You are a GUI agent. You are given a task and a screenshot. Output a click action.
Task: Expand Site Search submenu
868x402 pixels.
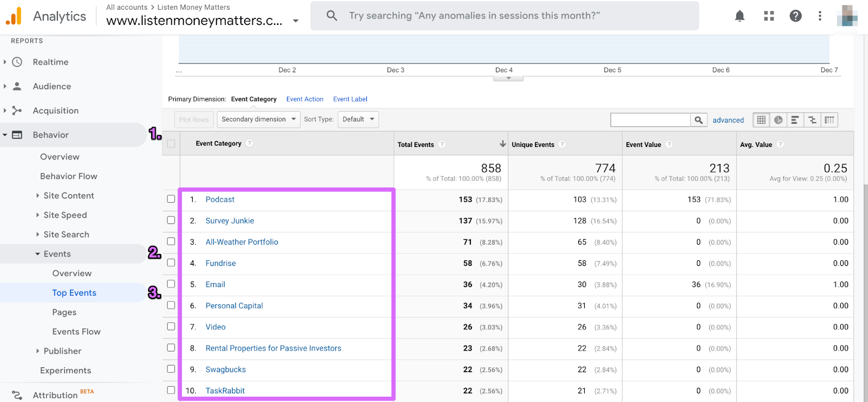(x=37, y=234)
